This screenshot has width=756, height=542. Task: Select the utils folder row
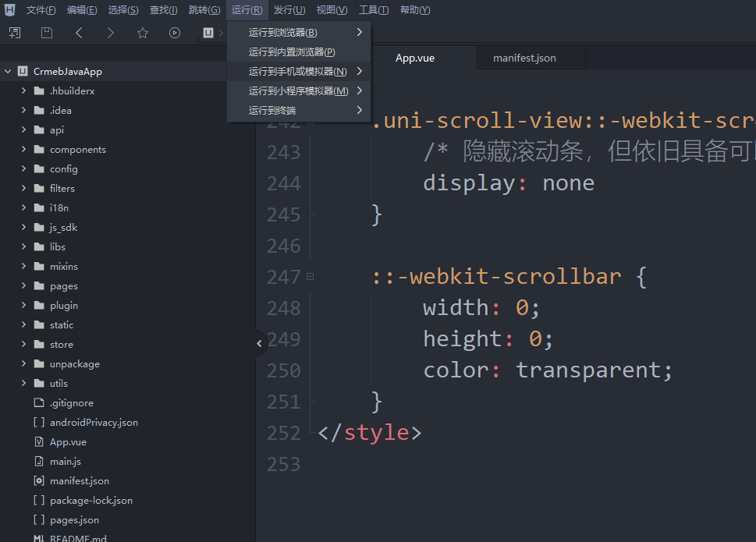tap(128, 383)
